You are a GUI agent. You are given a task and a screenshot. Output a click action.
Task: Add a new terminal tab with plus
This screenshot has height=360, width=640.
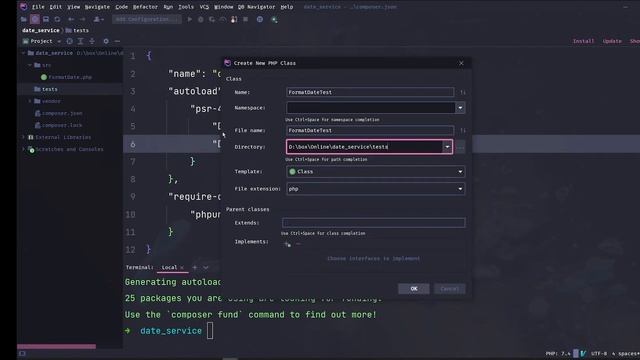click(x=195, y=267)
